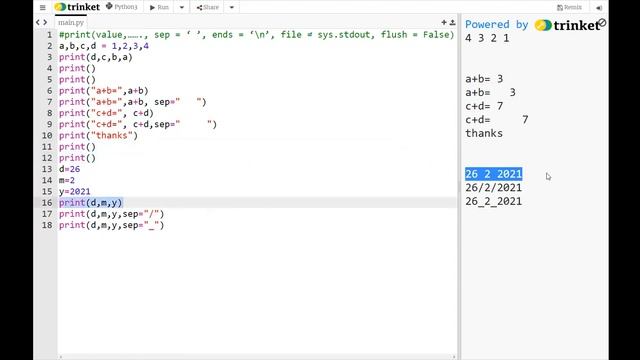Click code line y=2021

(75, 191)
